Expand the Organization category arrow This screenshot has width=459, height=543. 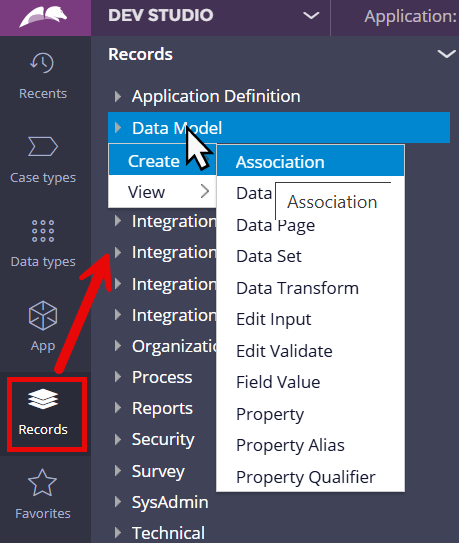[118, 346]
